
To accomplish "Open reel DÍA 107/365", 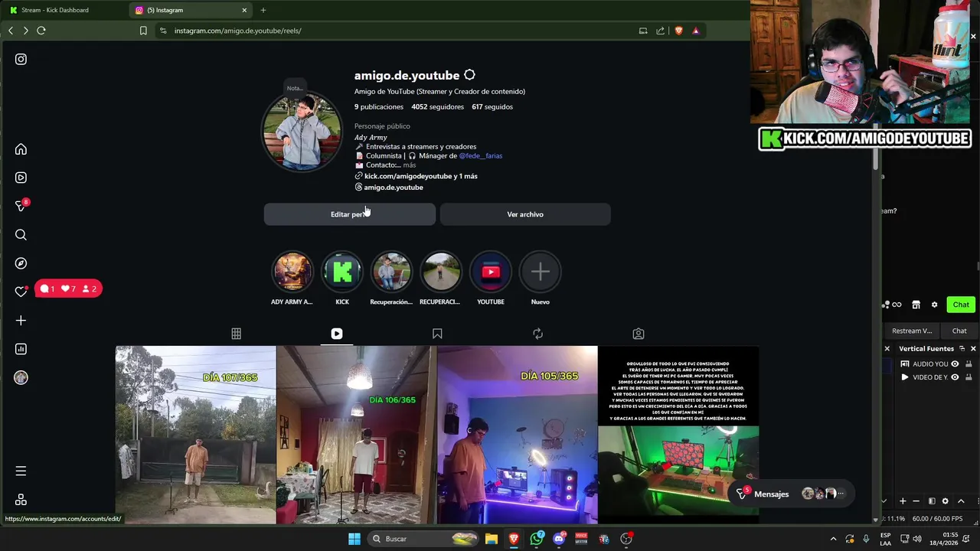I will [x=195, y=435].
